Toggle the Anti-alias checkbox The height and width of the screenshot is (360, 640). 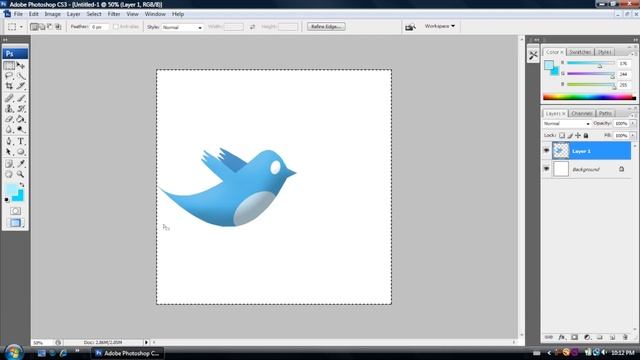coord(116,27)
